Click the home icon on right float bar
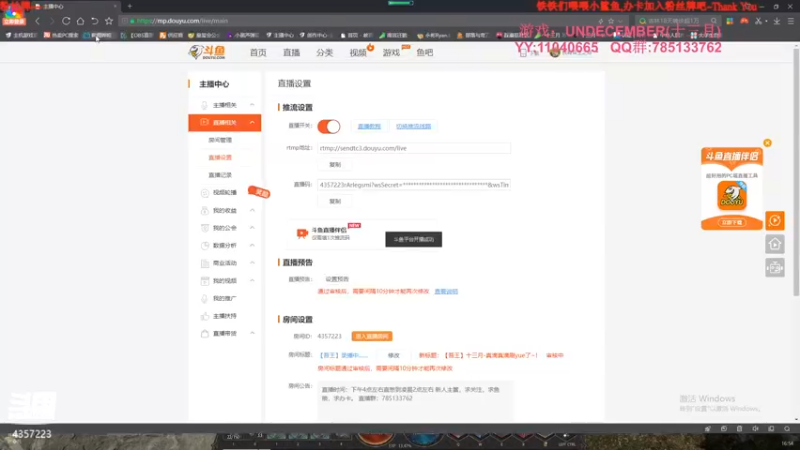 click(774, 244)
